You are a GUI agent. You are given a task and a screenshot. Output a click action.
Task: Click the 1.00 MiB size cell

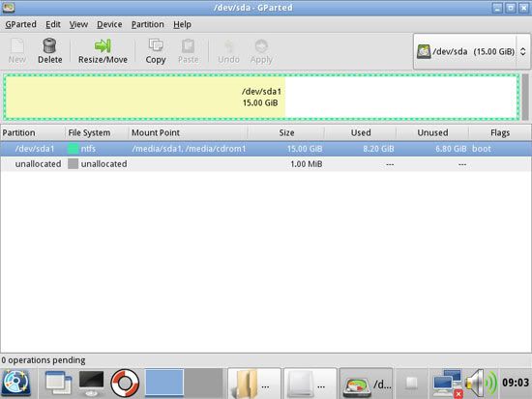click(x=306, y=164)
